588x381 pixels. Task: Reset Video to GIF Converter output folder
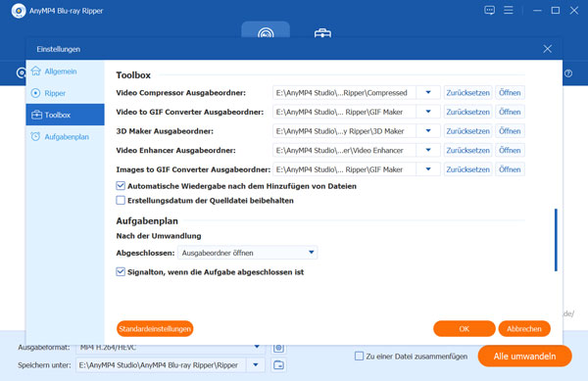coord(468,112)
